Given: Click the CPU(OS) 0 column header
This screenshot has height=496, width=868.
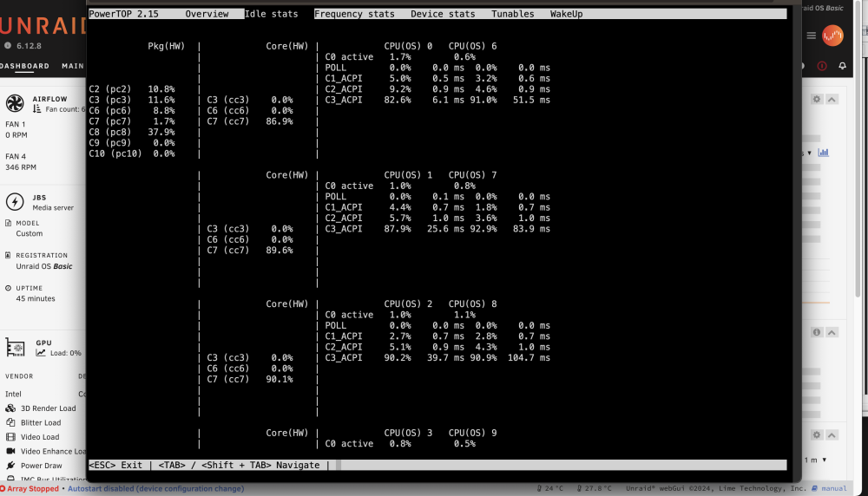Looking at the screenshot, I should (x=408, y=46).
